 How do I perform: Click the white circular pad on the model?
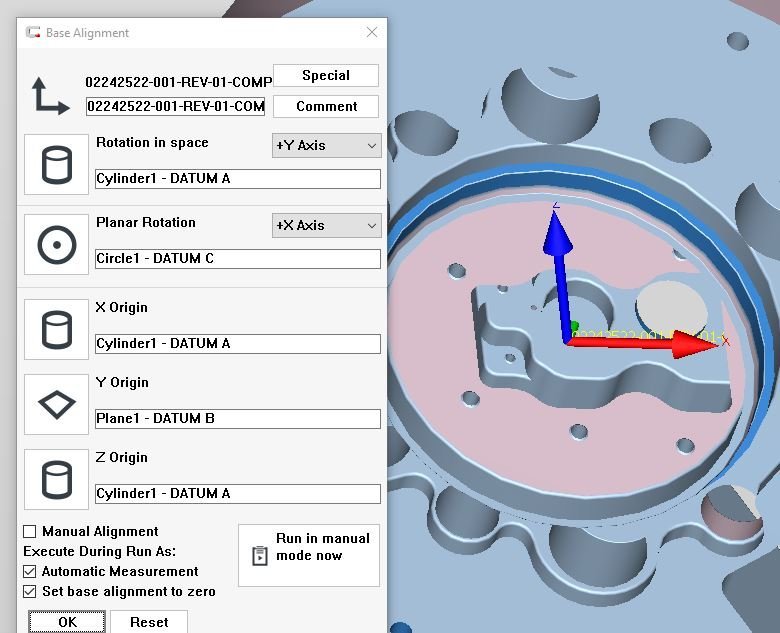(x=672, y=309)
